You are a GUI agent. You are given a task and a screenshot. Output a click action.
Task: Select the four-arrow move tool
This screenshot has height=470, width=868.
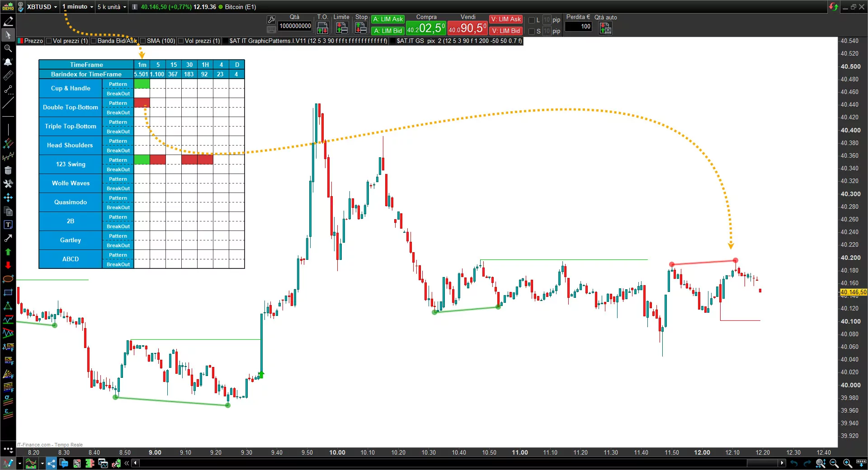[8, 197]
